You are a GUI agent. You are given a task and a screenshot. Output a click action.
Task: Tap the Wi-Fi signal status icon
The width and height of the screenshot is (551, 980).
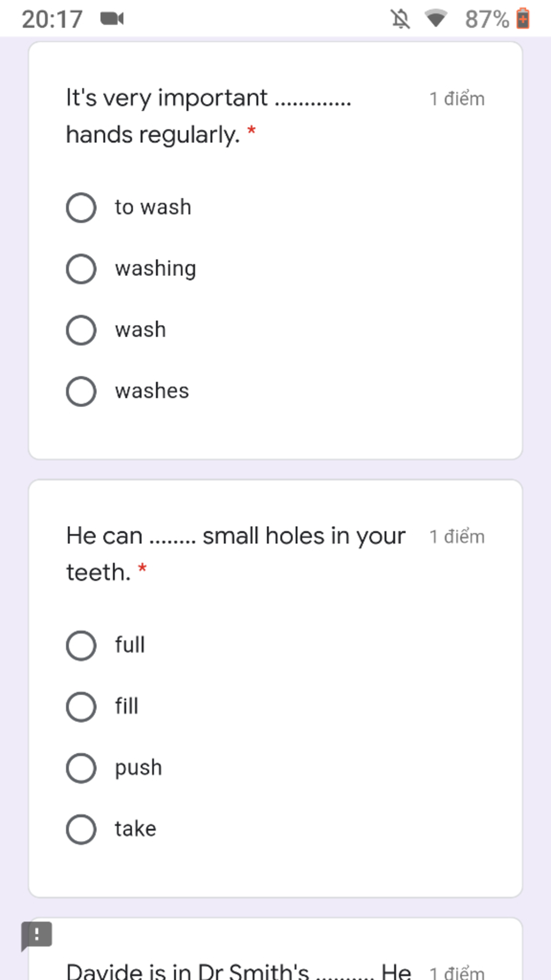tap(436, 19)
